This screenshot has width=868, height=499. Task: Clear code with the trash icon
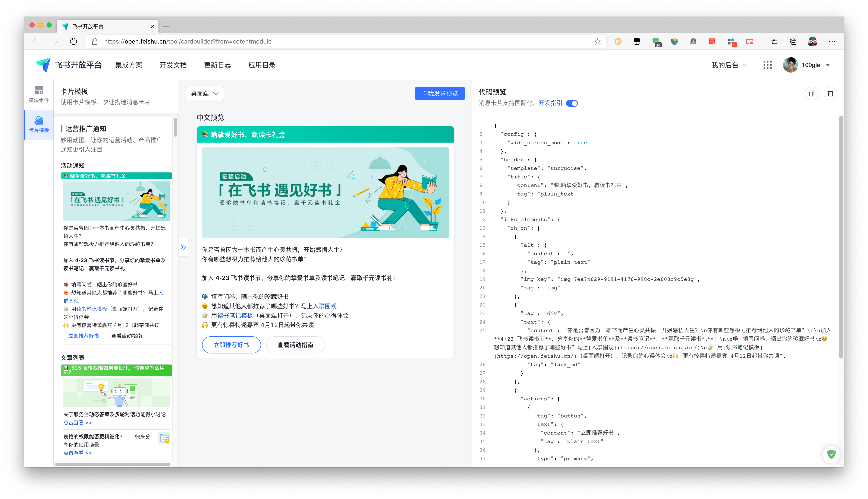830,93
